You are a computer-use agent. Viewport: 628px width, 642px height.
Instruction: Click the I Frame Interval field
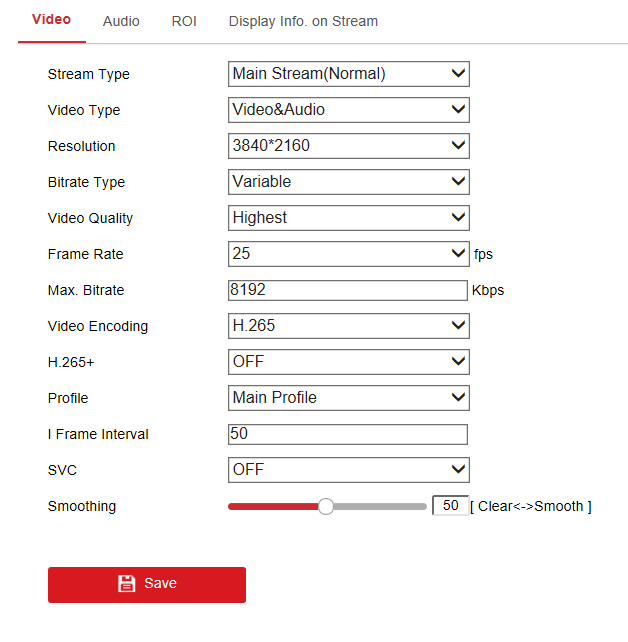click(x=347, y=434)
